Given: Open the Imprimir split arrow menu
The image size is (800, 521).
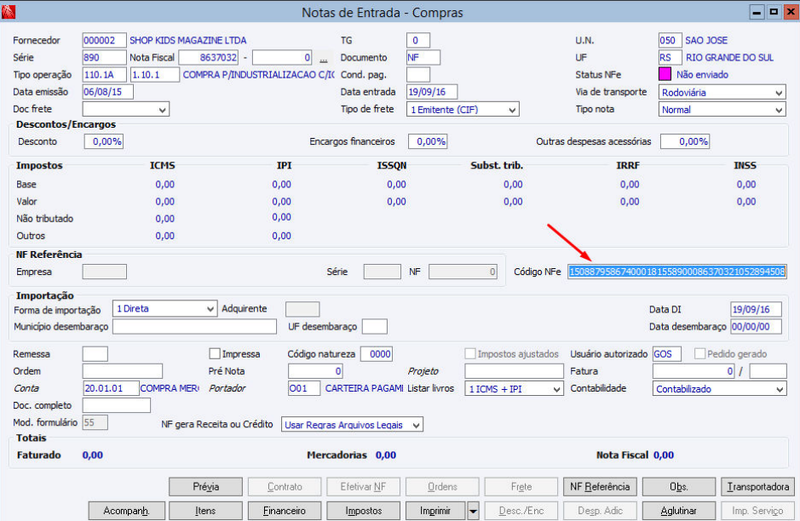Looking at the screenshot, I should [x=473, y=510].
